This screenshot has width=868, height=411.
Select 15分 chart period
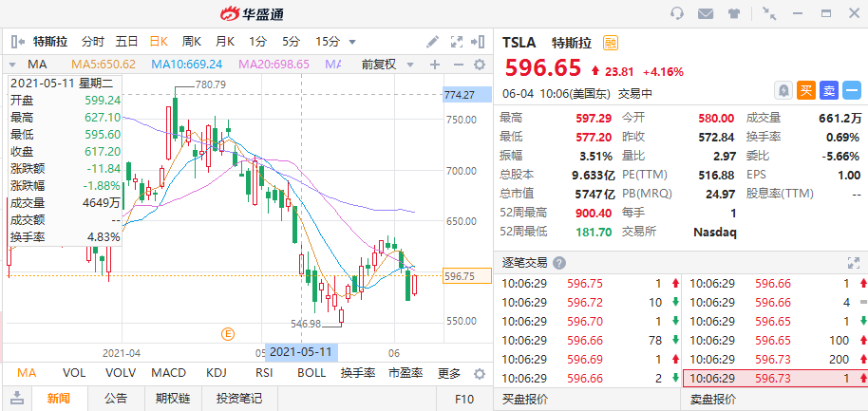click(x=327, y=42)
